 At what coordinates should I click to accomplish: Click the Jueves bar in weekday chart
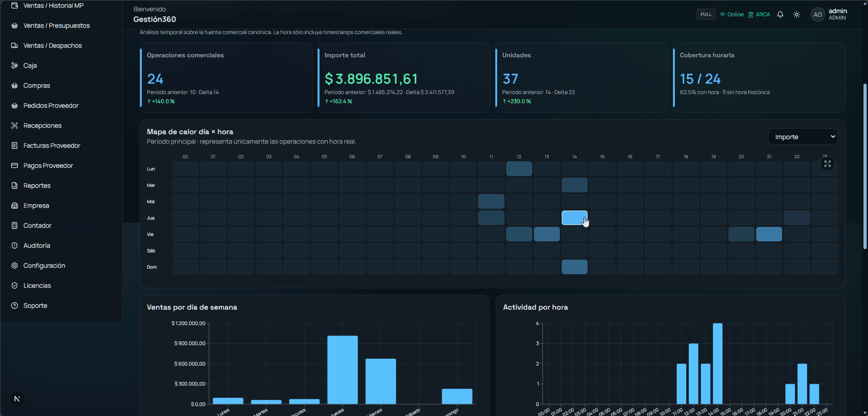(x=343, y=370)
